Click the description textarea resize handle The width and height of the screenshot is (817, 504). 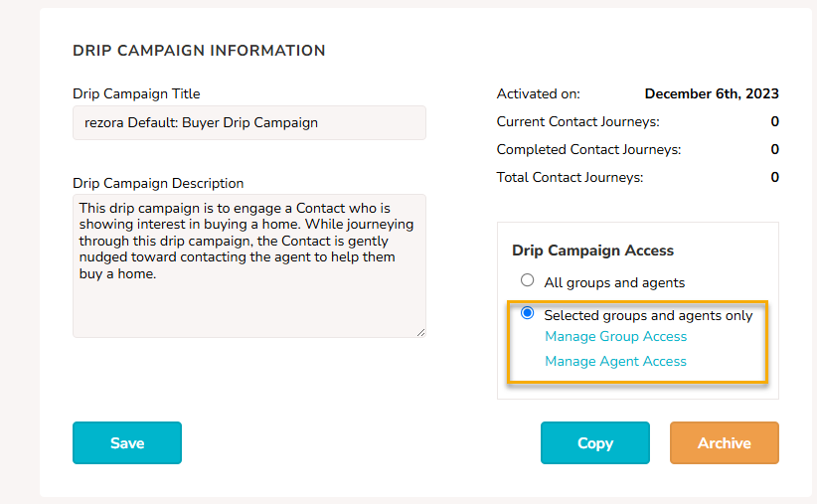421,333
